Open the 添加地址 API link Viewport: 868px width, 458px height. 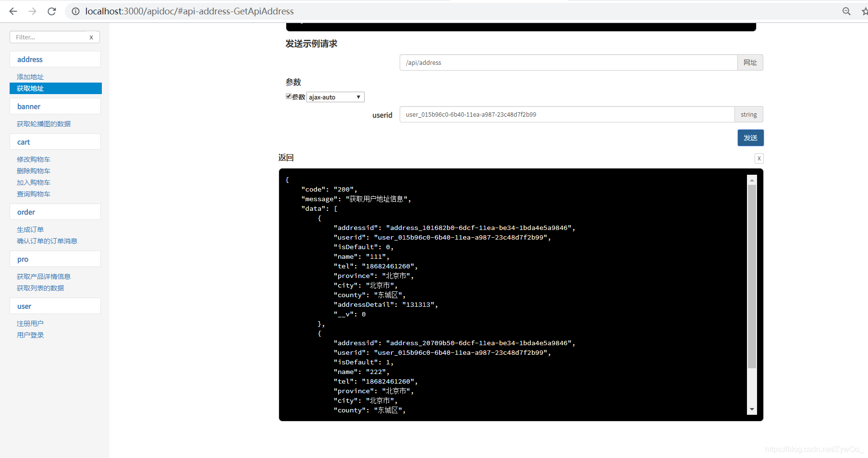[x=30, y=77]
